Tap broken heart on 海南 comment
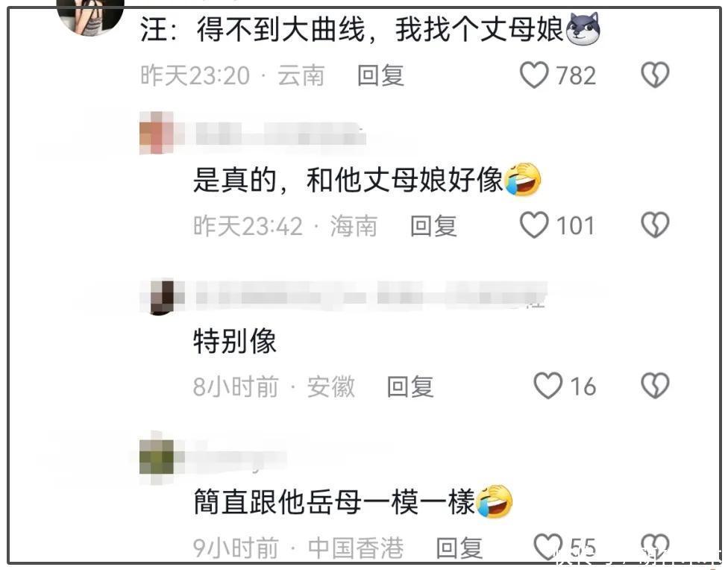Screen dimensions: 728x570 point(655,225)
